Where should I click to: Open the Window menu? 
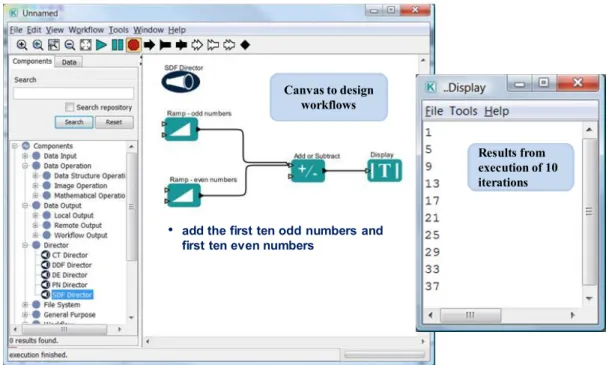pos(148,30)
